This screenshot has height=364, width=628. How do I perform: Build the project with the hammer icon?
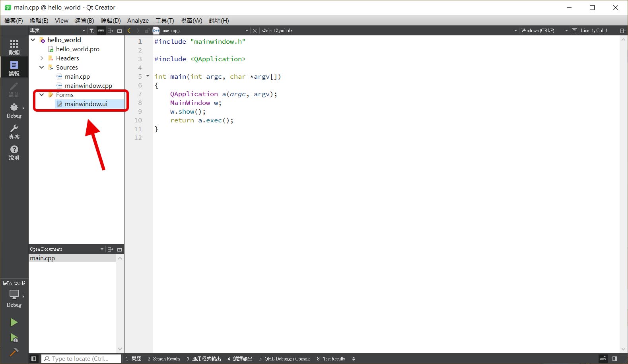[14, 352]
